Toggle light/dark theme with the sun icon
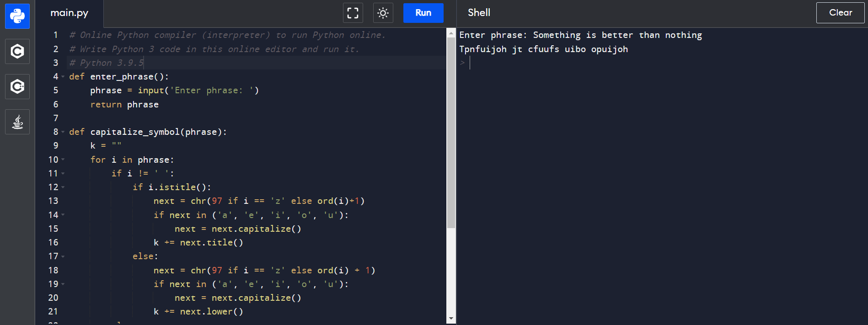Viewport: 868px width, 325px height. click(383, 13)
